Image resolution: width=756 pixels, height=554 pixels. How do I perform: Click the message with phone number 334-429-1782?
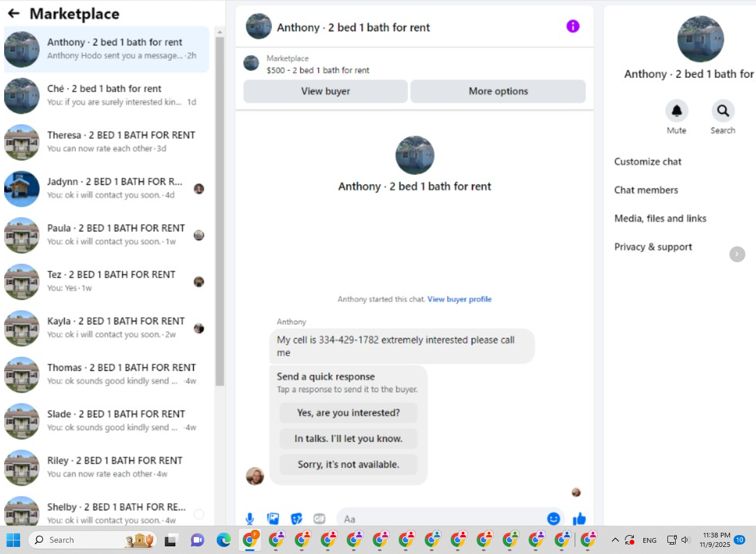[402, 346]
